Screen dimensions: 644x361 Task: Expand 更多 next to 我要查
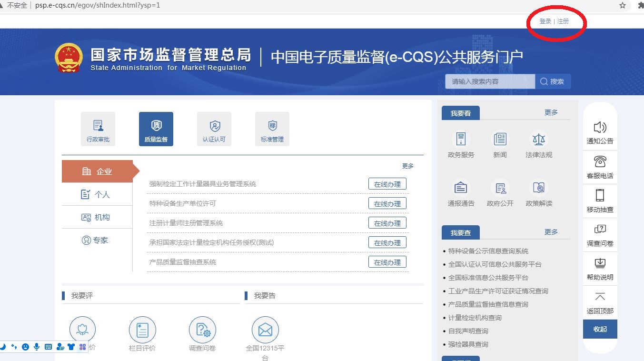click(x=551, y=232)
